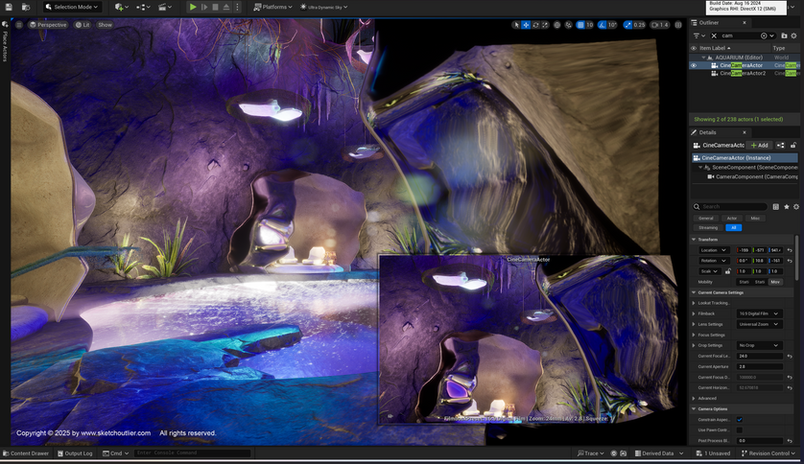Viewport: 804px width, 464px height.
Task: Click the Outliner filter icon
Action: (696, 35)
